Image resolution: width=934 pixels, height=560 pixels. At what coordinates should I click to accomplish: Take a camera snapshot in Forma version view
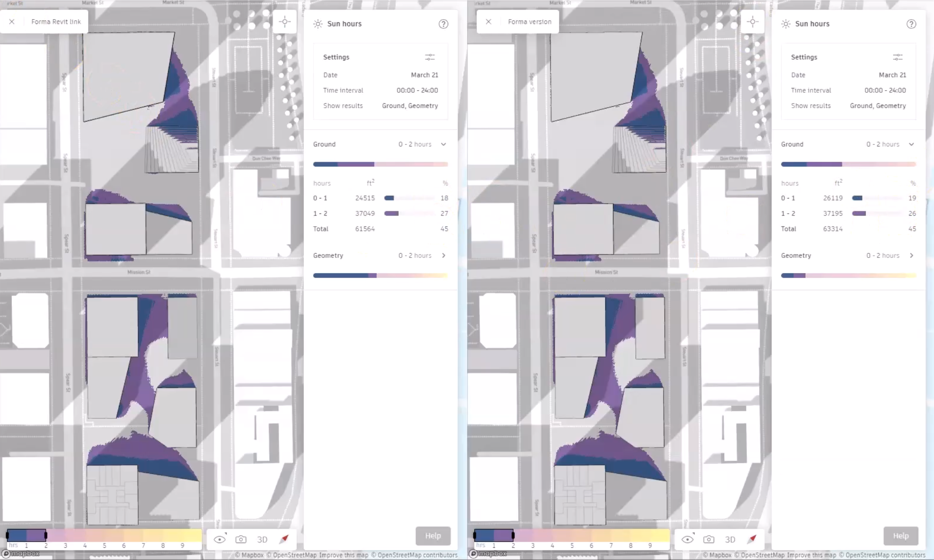pos(709,539)
